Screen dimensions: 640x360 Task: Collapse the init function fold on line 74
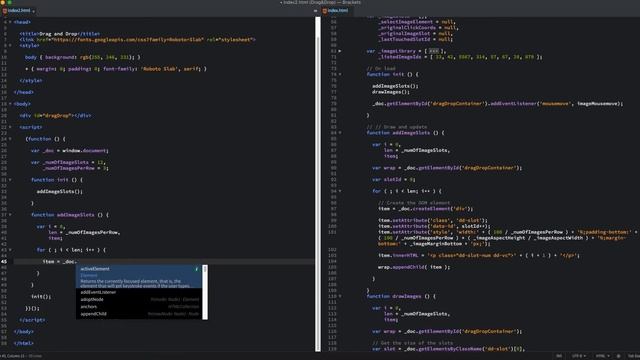tap(340, 74)
